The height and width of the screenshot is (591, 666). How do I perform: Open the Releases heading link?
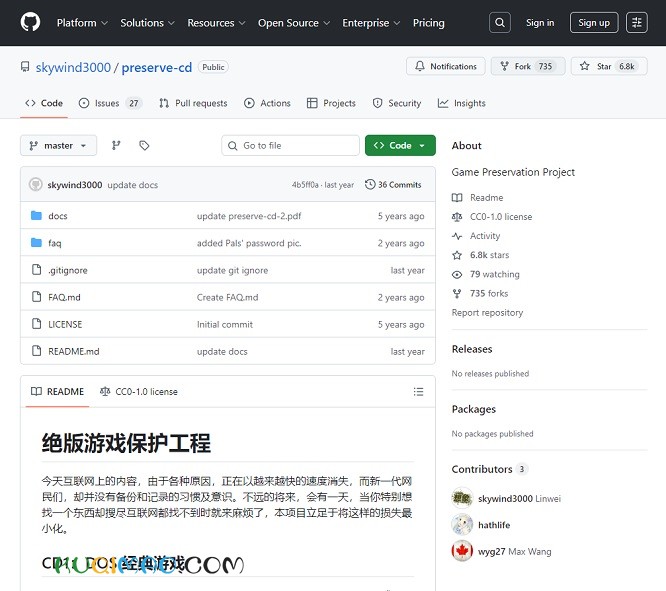coord(472,349)
